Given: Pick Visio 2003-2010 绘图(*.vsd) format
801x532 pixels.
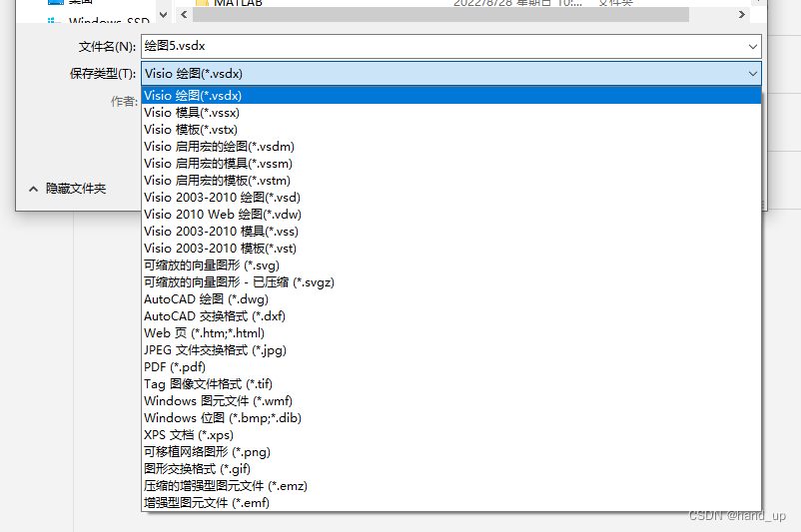Looking at the screenshot, I should (x=451, y=197).
